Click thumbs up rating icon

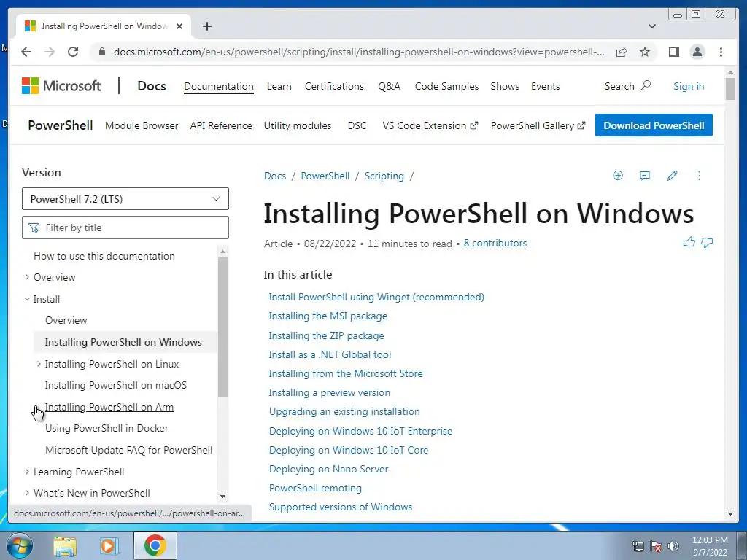click(689, 242)
